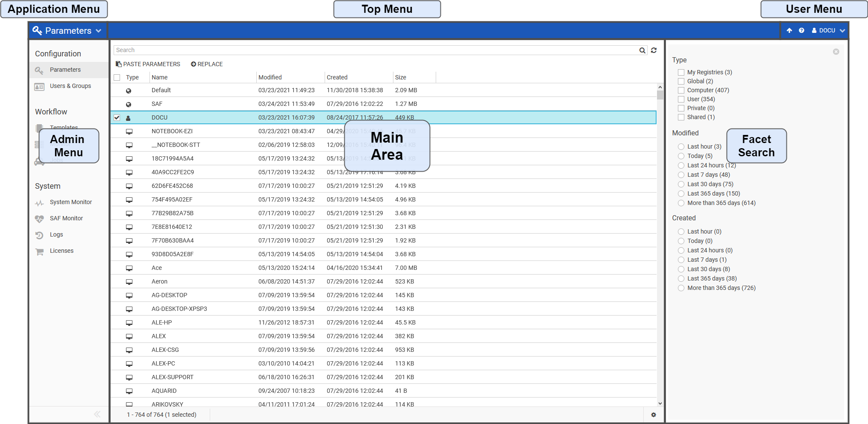868x424 pixels.
Task: Click the search magnifier icon
Action: (642, 50)
